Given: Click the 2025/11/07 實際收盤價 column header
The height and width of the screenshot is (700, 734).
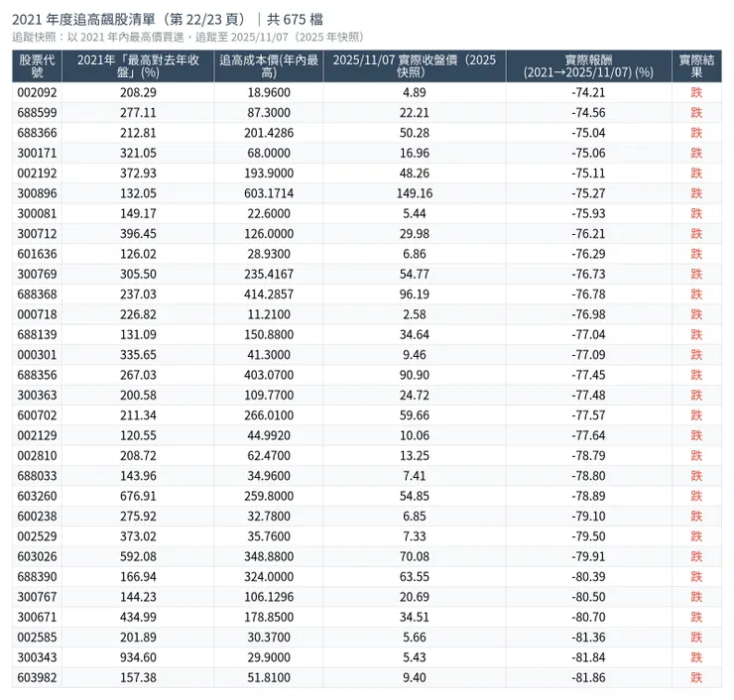Looking at the screenshot, I should (x=415, y=66).
